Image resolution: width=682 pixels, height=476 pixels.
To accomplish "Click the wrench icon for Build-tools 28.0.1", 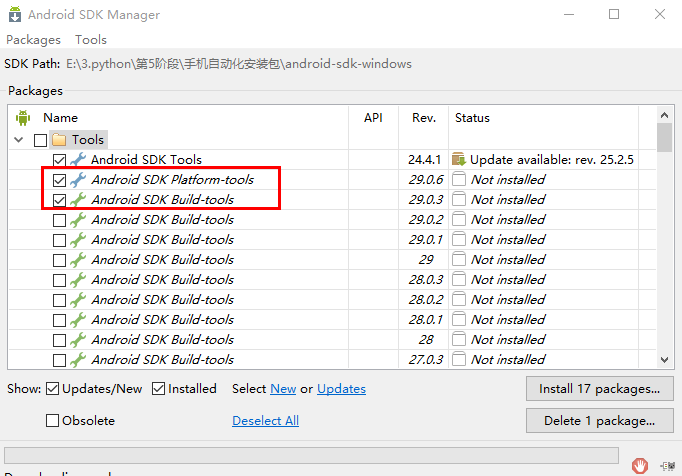I will tap(78, 319).
